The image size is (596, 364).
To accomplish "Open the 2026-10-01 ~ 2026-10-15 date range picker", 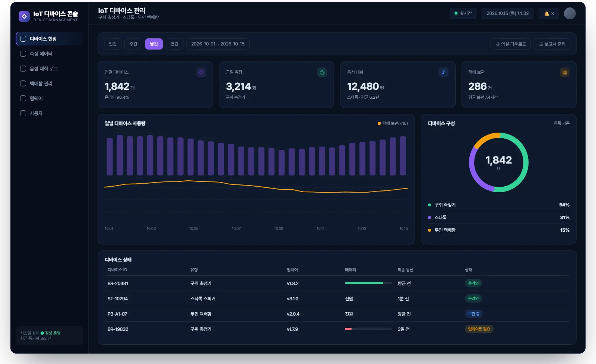I will click(218, 44).
